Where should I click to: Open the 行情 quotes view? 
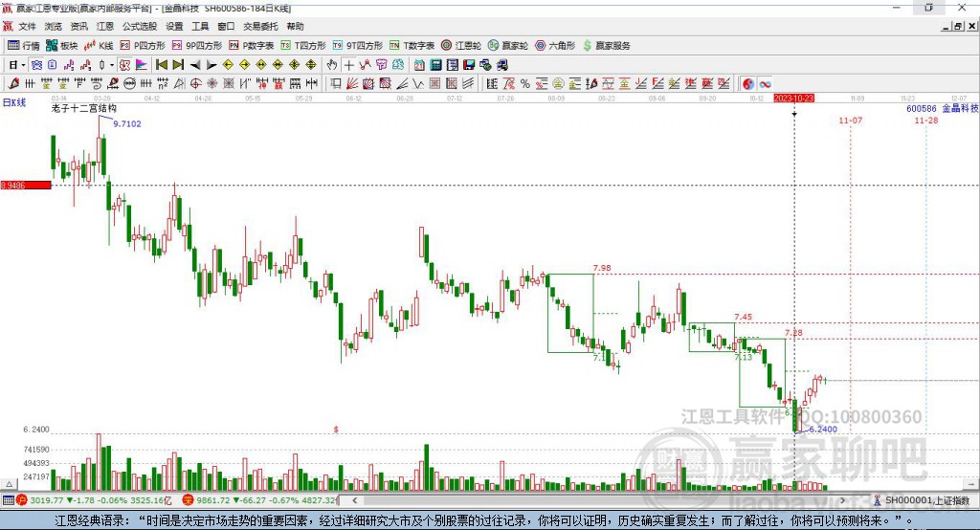(x=23, y=46)
